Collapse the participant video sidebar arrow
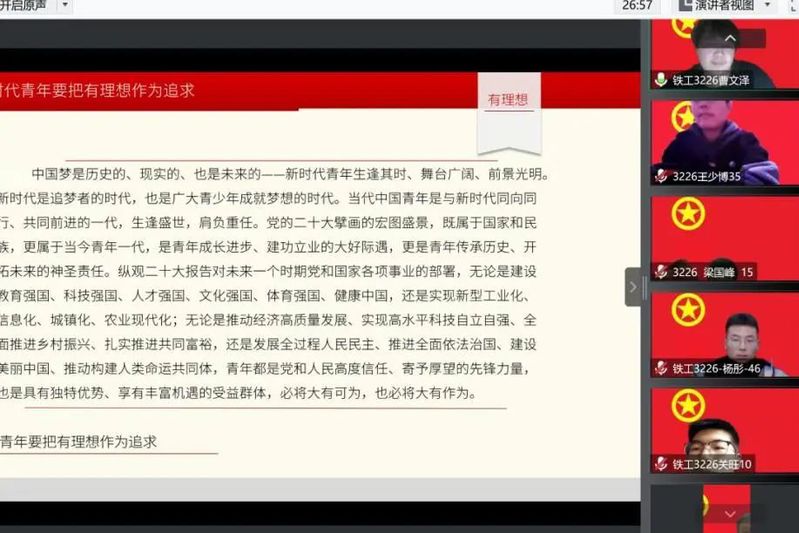Screen dimensions: 799x533 633,287
